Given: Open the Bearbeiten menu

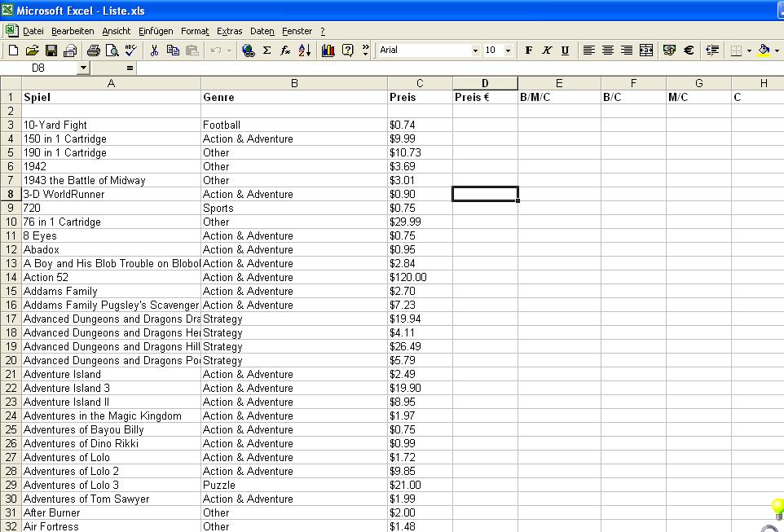Looking at the screenshot, I should pyautogui.click(x=73, y=31).
